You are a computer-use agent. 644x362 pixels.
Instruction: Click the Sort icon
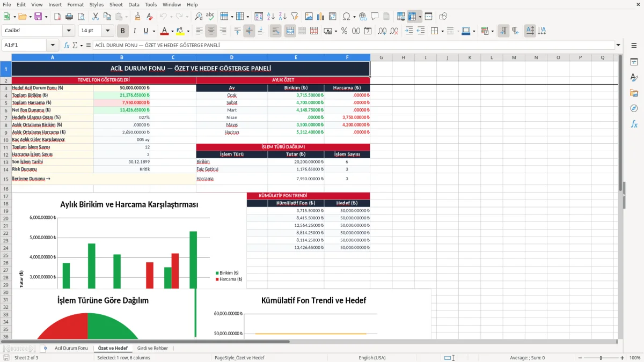pyautogui.click(x=259, y=17)
